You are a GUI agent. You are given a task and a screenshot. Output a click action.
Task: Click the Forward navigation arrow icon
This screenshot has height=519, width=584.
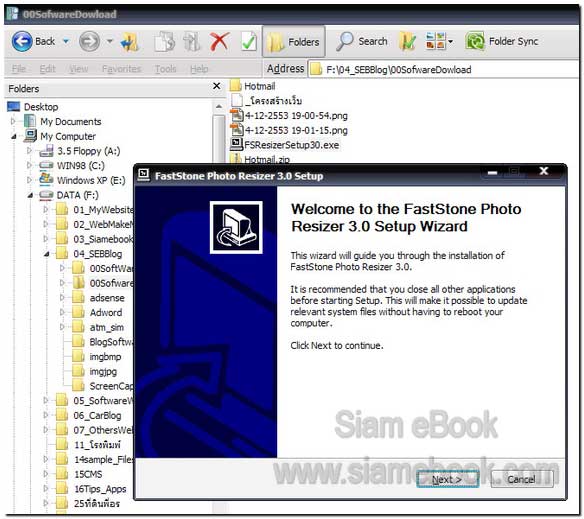[89, 41]
